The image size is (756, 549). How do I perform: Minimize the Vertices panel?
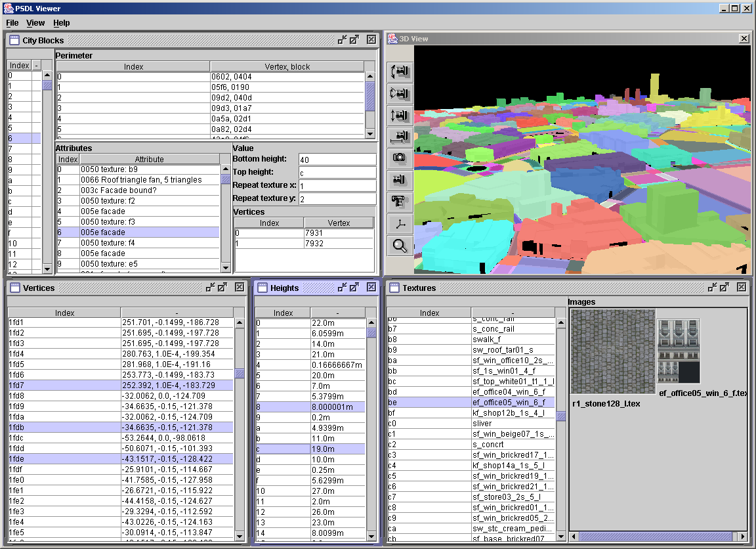pos(211,288)
